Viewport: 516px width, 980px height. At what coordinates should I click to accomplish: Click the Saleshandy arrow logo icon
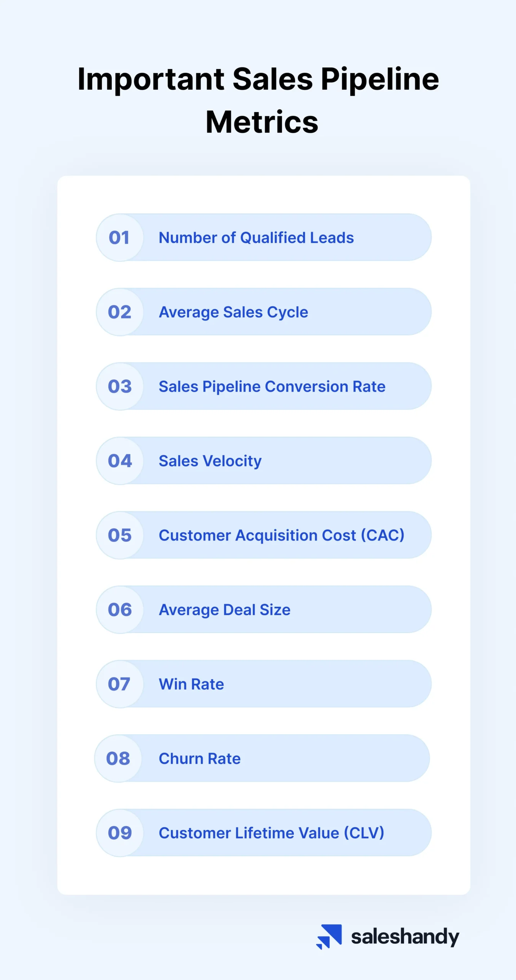(329, 936)
